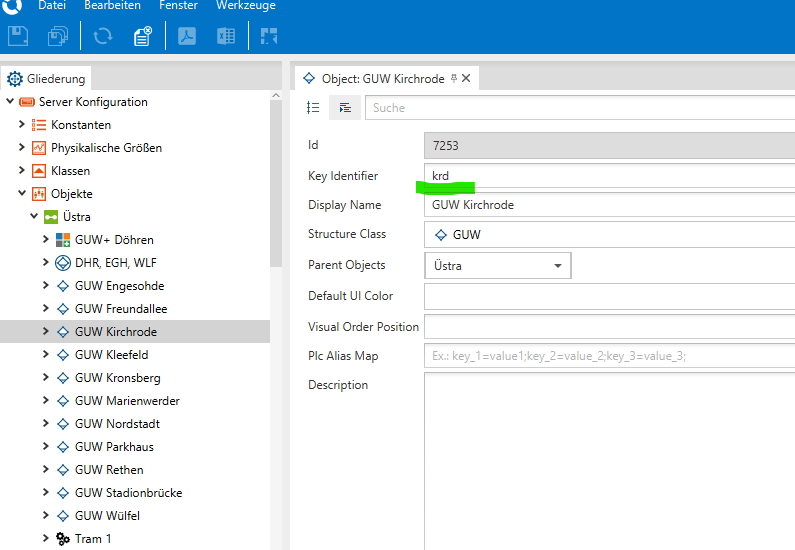Expand the Klassen node
Image resolution: width=795 pixels, height=550 pixels.
pyautogui.click(x=21, y=170)
